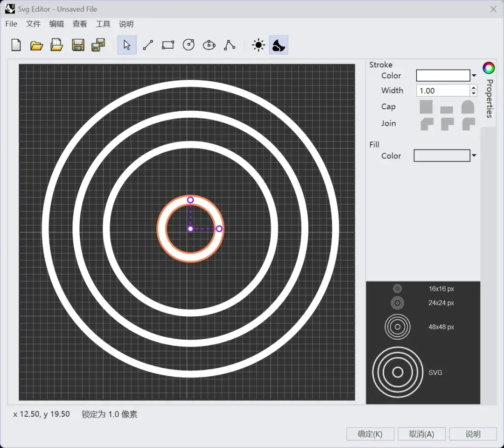Viewport: 504px width, 448px height.
Task: Select the pointer selection tool
Action: click(x=127, y=45)
